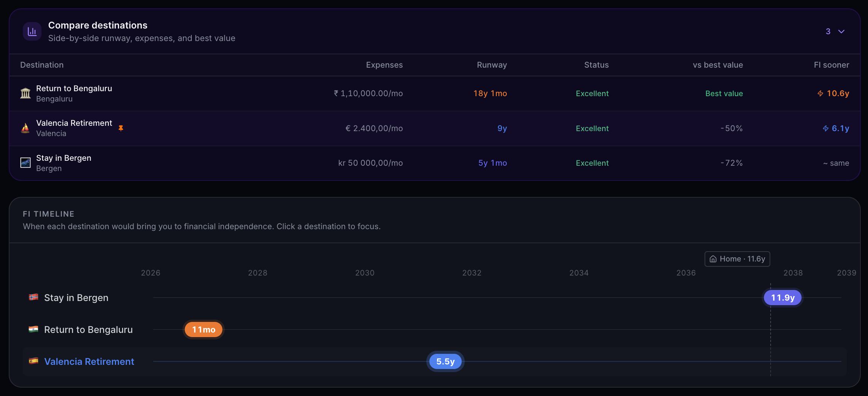
Task: Click the -50% vs best value cell
Action: click(731, 128)
